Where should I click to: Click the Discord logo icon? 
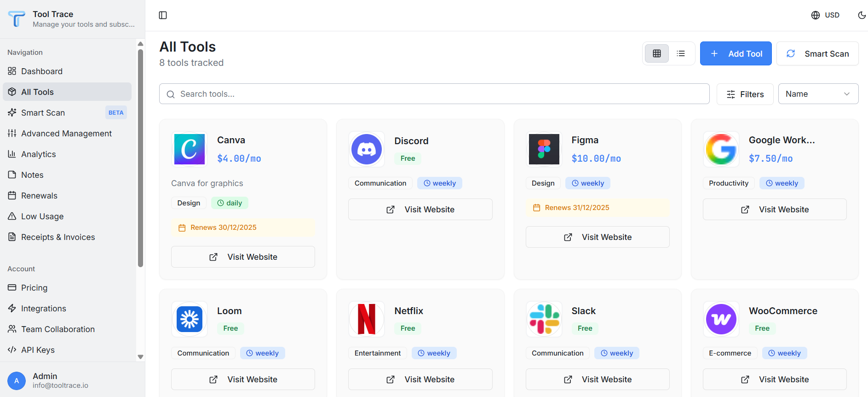pos(366,149)
